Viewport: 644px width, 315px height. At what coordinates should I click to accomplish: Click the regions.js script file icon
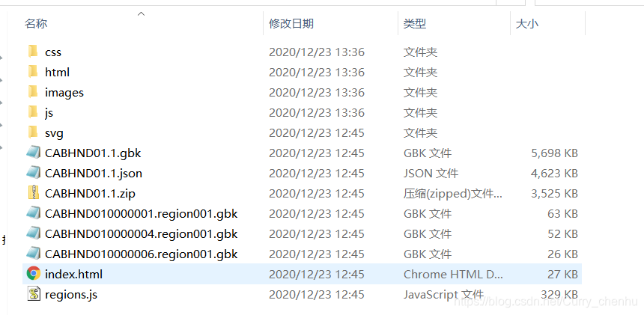34,293
